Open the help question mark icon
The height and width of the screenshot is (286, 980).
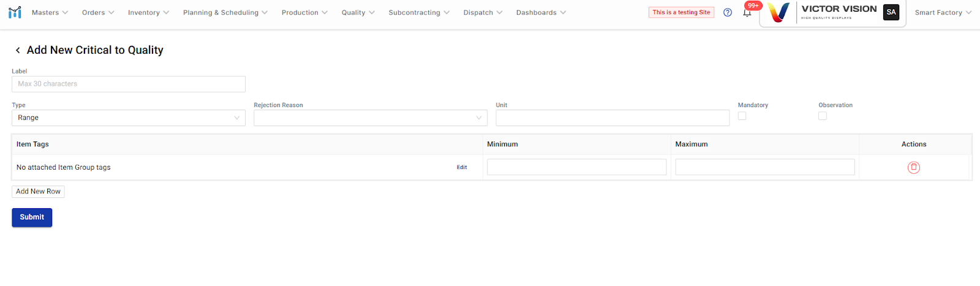[728, 12]
